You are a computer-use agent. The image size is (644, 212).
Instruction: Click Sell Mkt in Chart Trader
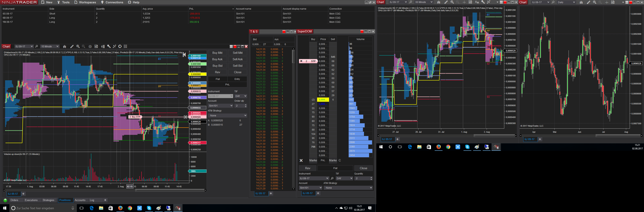click(238, 53)
